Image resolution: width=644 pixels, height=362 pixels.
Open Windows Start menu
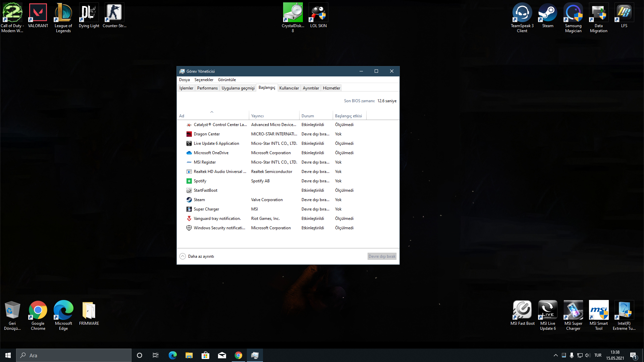click(8, 355)
